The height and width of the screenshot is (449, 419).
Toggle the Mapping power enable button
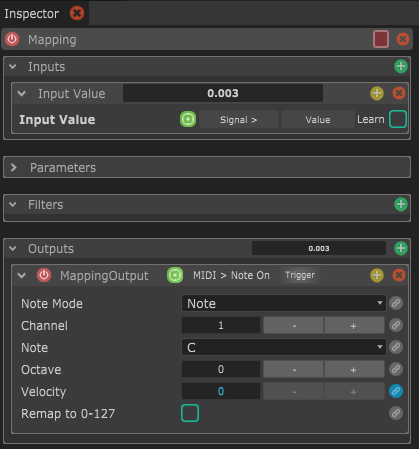click(12, 39)
